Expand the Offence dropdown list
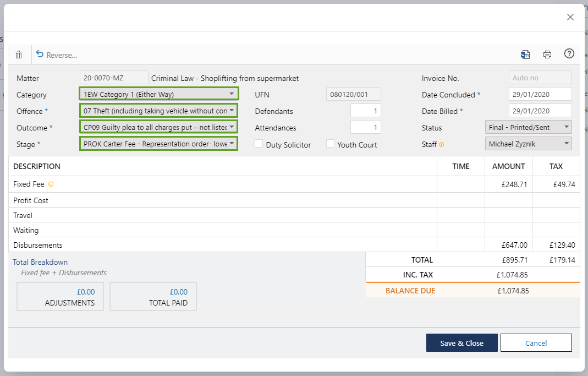Viewport: 588px width, 376px height. pyautogui.click(x=159, y=111)
